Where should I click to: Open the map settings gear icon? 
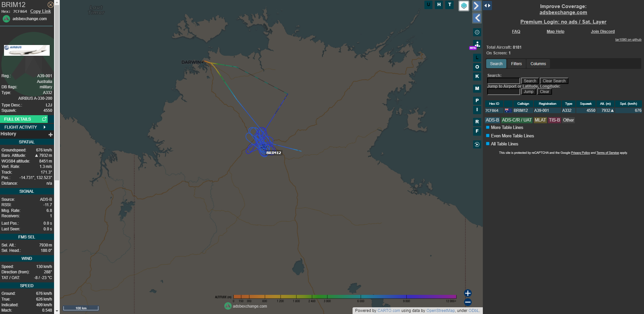pyautogui.click(x=477, y=32)
